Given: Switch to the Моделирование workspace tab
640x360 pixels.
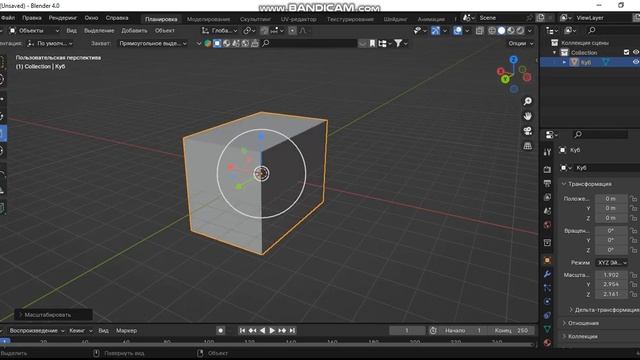Looking at the screenshot, I should tap(208, 19).
